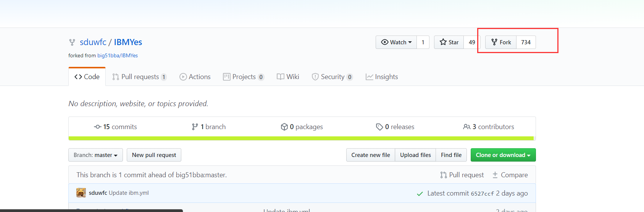644x212 pixels.
Task: Open the Watch notifications dropdown
Action: click(x=397, y=42)
